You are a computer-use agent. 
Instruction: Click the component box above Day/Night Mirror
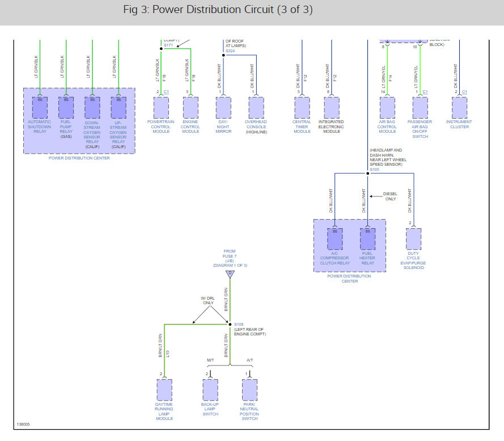223,107
